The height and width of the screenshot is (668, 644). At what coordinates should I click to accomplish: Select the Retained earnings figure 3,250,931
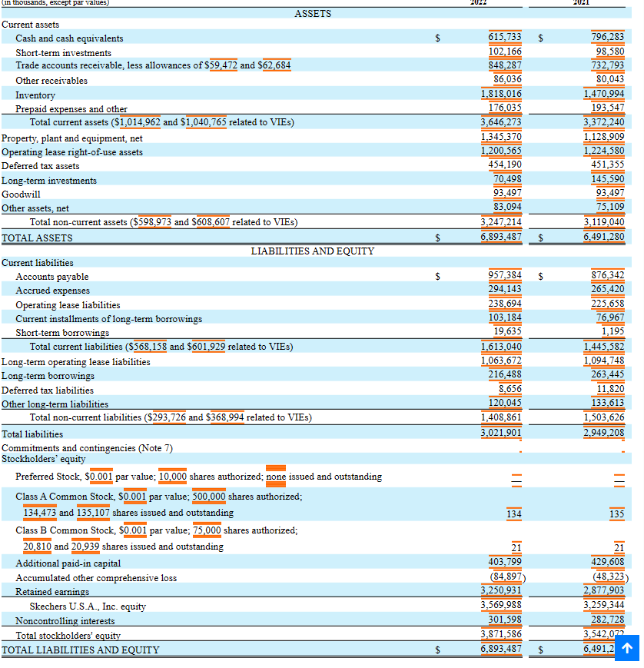pos(502,591)
